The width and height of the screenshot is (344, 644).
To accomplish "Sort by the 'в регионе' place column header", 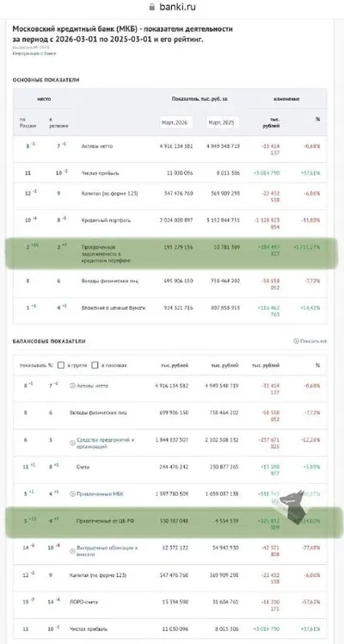I will 58,122.
